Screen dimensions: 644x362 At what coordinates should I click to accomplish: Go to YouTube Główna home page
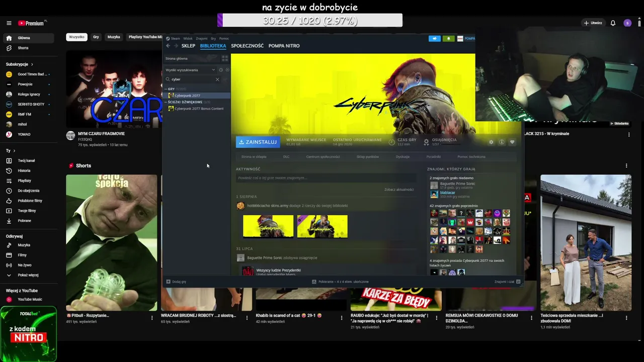pyautogui.click(x=28, y=38)
